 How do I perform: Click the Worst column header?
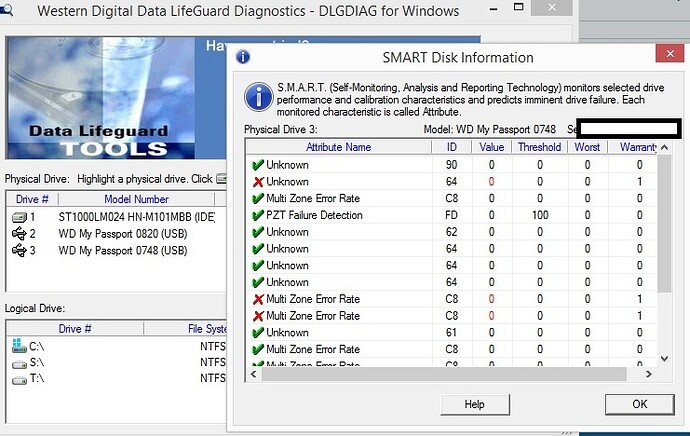[x=587, y=147]
